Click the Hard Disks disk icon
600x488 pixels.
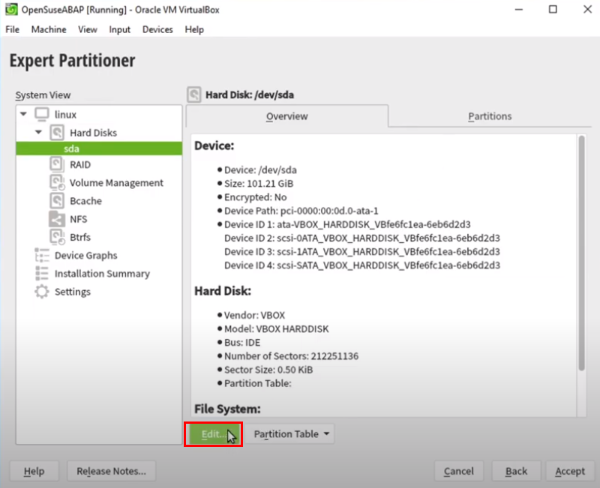pos(57,132)
